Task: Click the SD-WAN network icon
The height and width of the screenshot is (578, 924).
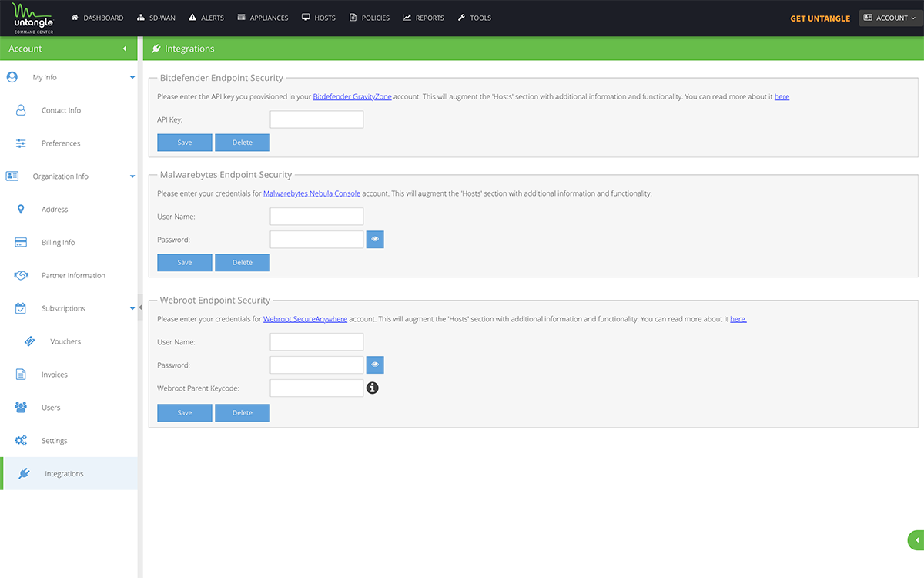Action: coord(141,18)
